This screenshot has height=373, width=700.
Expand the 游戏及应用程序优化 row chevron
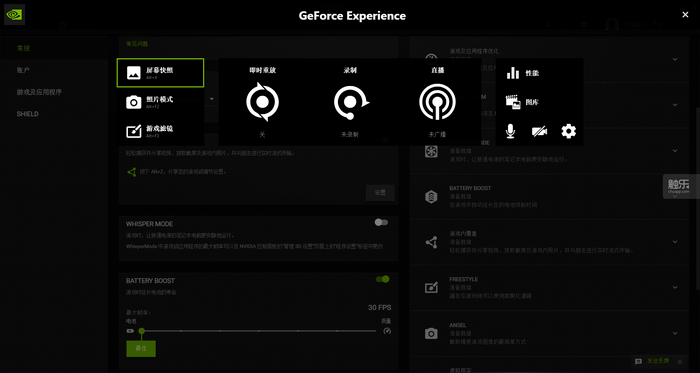pos(675,59)
